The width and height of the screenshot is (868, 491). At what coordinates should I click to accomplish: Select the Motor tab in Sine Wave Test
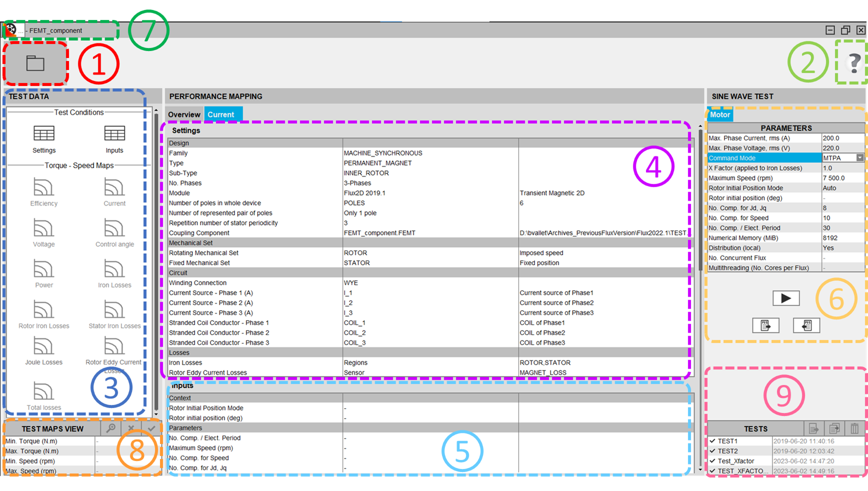pos(720,115)
